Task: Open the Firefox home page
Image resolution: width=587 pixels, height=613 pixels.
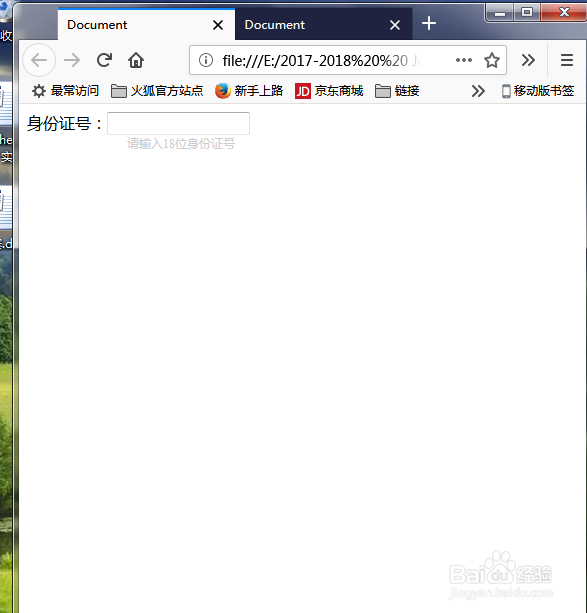Action: (136, 60)
